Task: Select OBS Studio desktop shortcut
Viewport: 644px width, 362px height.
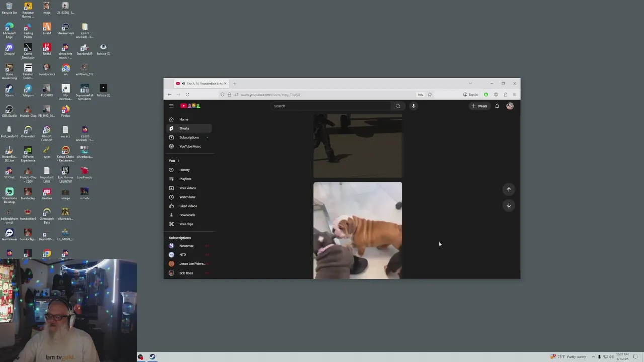Action: coord(9,111)
